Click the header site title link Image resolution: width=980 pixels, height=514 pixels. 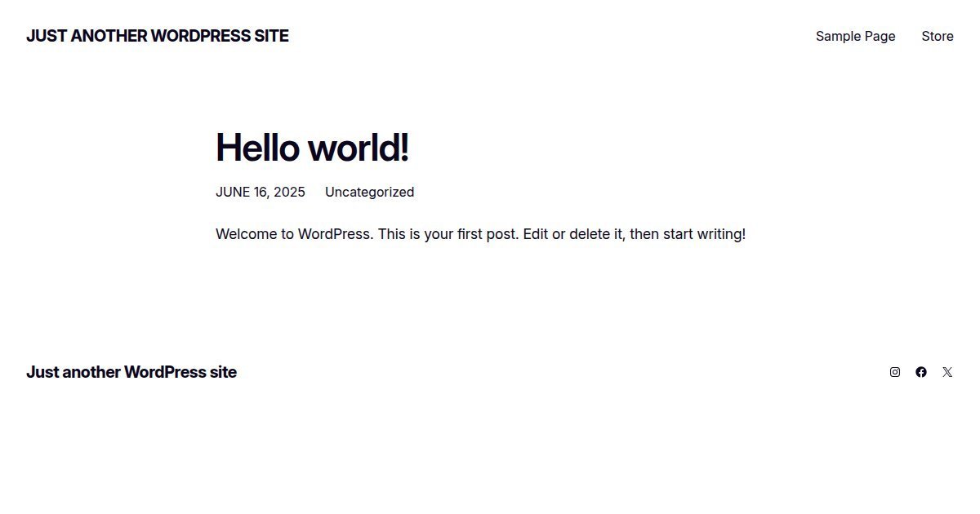(x=158, y=36)
